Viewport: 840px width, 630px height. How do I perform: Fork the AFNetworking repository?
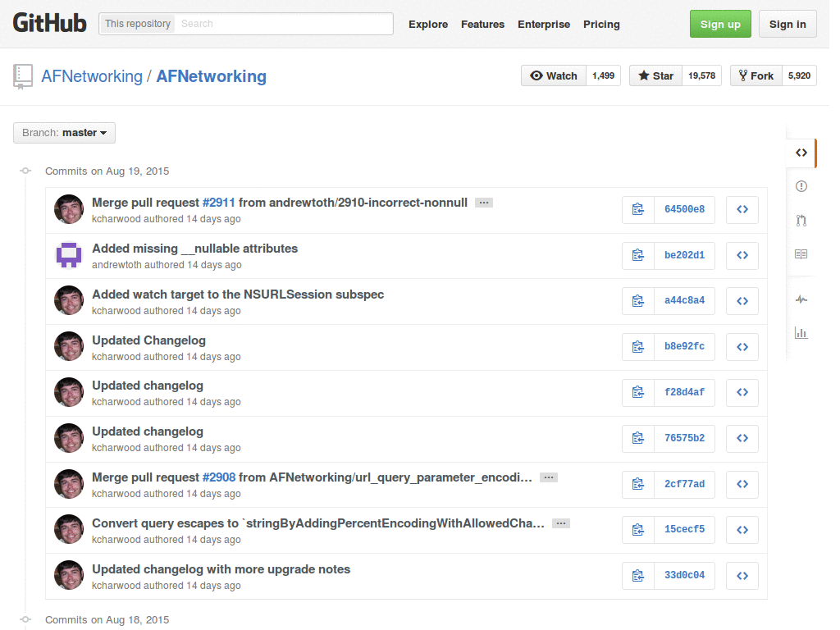tap(756, 75)
